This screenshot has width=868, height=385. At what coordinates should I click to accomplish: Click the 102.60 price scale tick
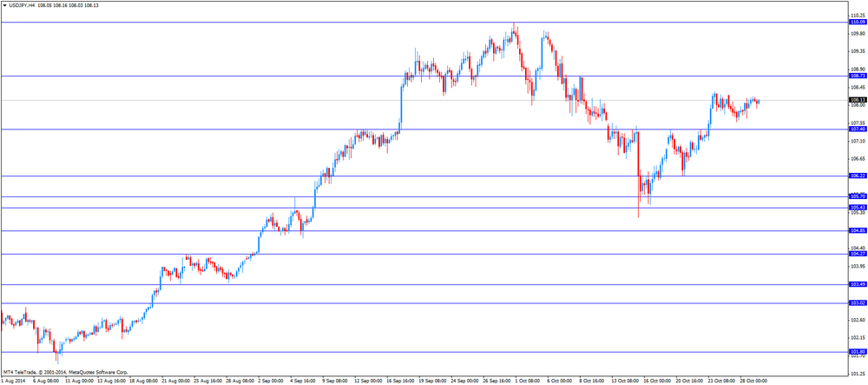(858, 320)
